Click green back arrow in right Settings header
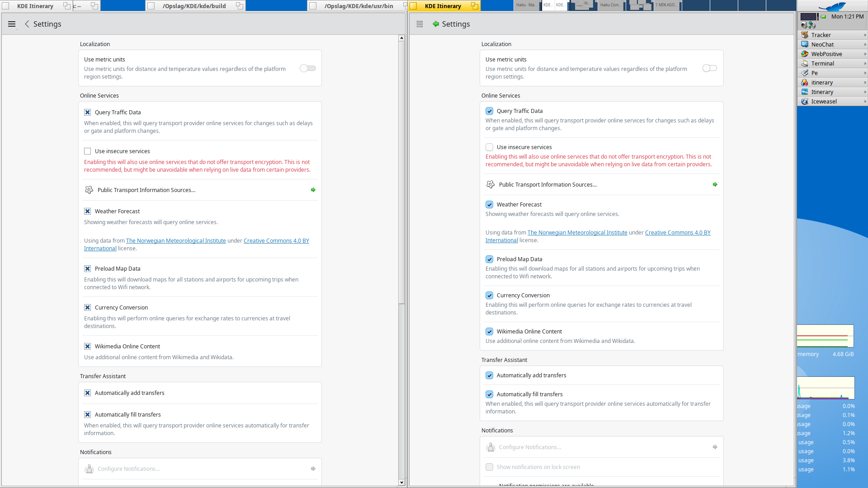This screenshot has height=488, width=868. click(436, 24)
